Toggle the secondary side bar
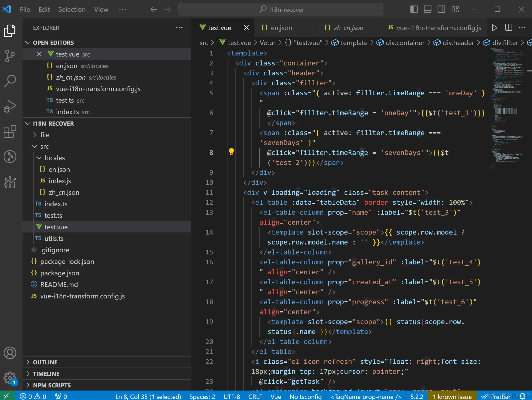Image resolution: width=532 pixels, height=400 pixels. click(441, 9)
